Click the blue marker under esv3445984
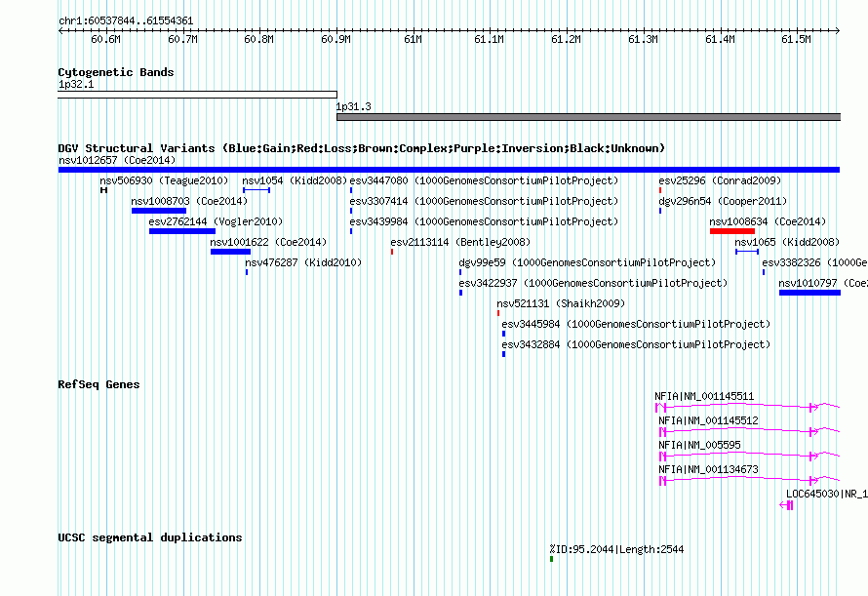868x596 pixels. point(503,334)
